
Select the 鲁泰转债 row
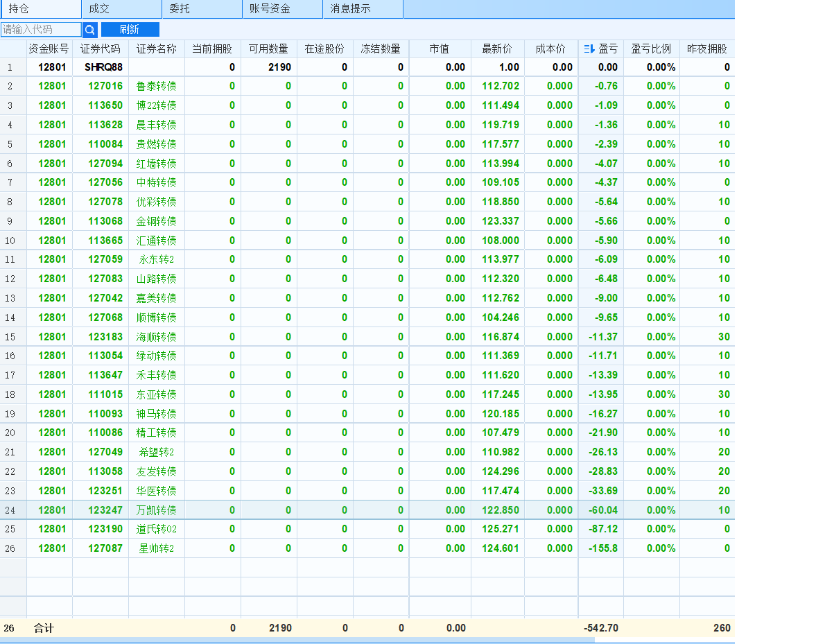pyautogui.click(x=156, y=87)
